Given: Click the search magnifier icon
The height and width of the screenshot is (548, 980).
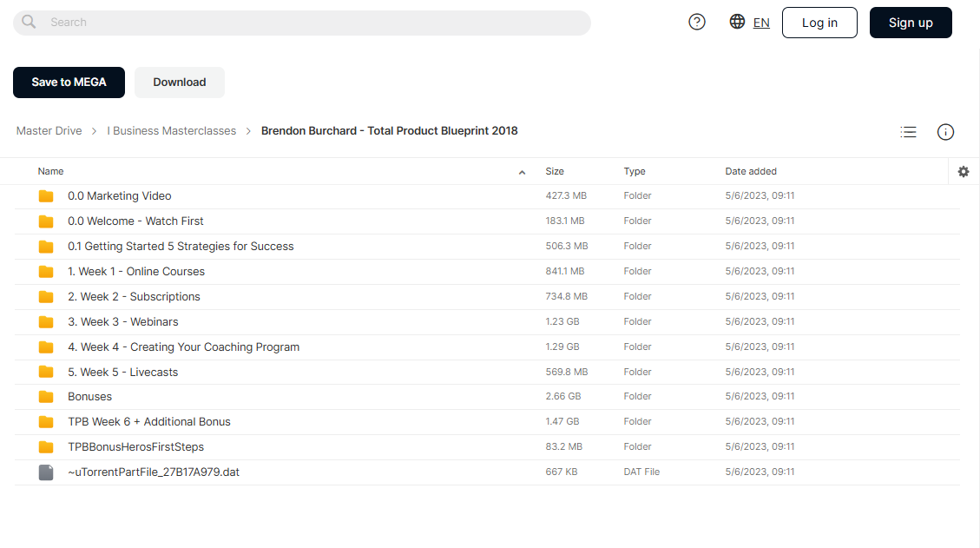Looking at the screenshot, I should click(x=29, y=22).
